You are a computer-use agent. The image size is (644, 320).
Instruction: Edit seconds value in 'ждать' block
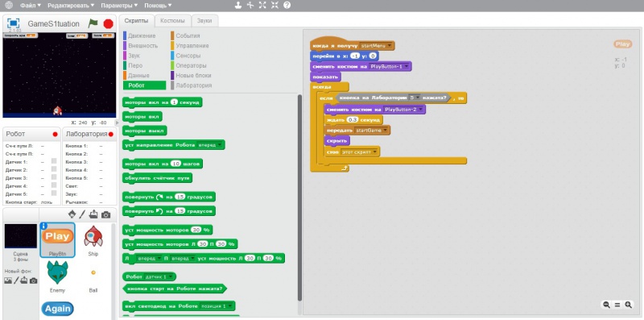(352, 119)
